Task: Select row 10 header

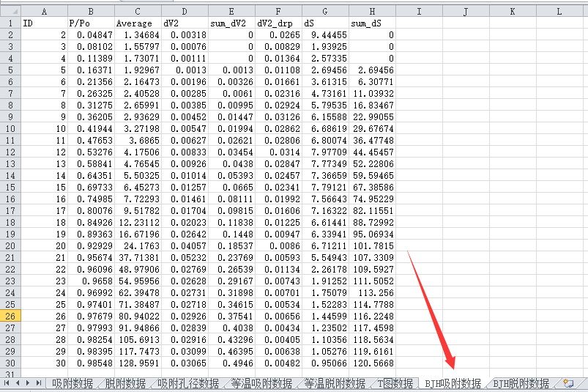Action: coord(10,129)
